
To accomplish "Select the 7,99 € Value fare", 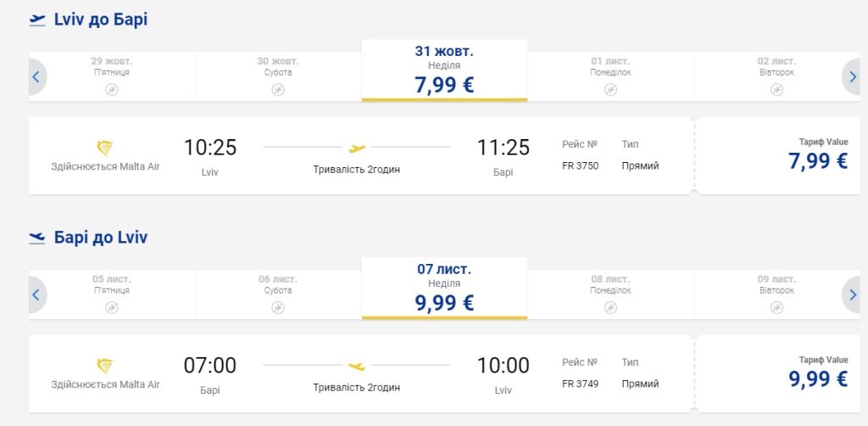I will (818, 160).
